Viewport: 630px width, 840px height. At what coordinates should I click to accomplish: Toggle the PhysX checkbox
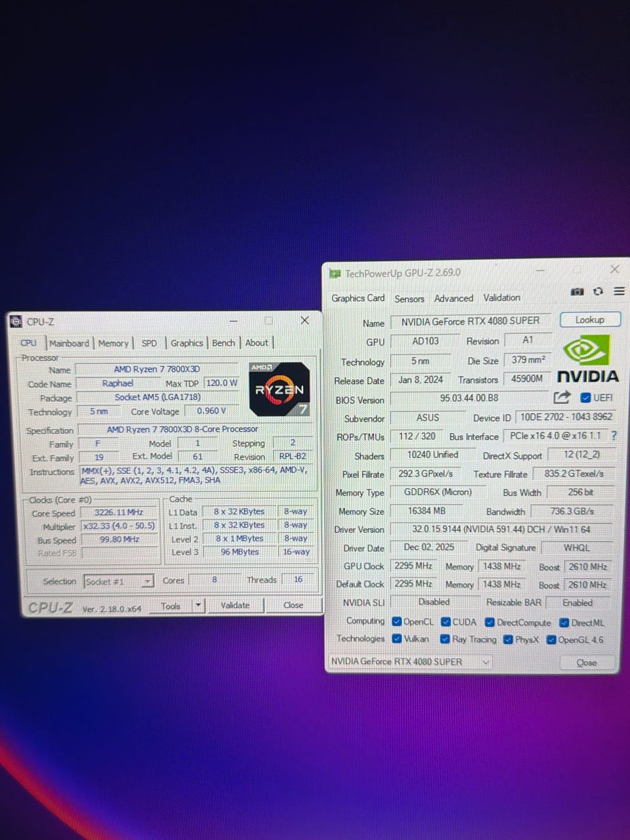click(508, 639)
